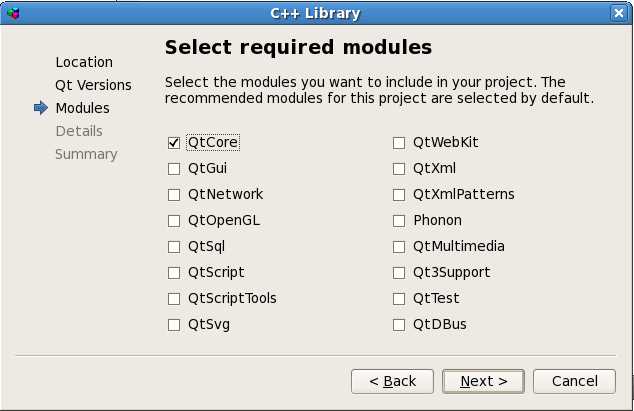The image size is (634, 411).
Task: Enable the QtScript module
Action: pyautogui.click(x=174, y=273)
